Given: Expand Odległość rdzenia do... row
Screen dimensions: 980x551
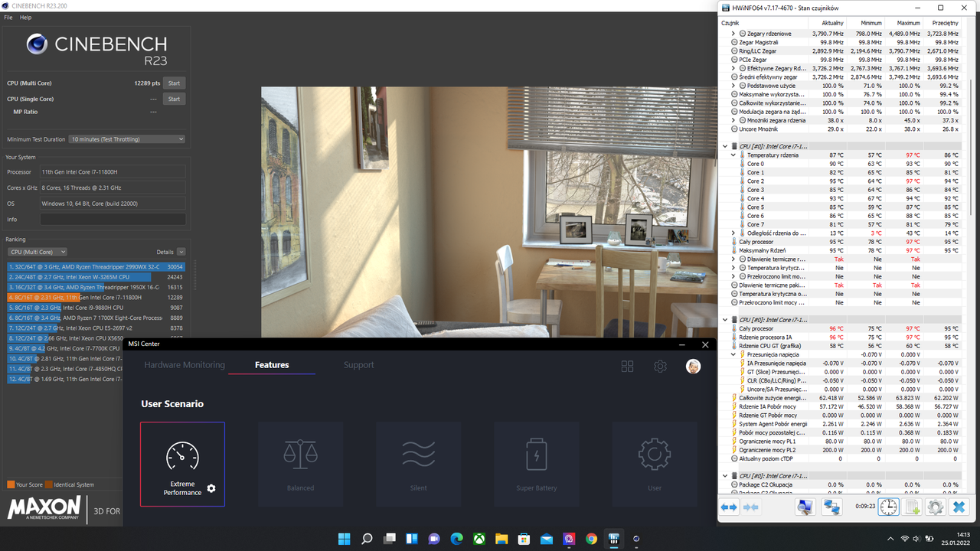Looking at the screenshot, I should 733,233.
